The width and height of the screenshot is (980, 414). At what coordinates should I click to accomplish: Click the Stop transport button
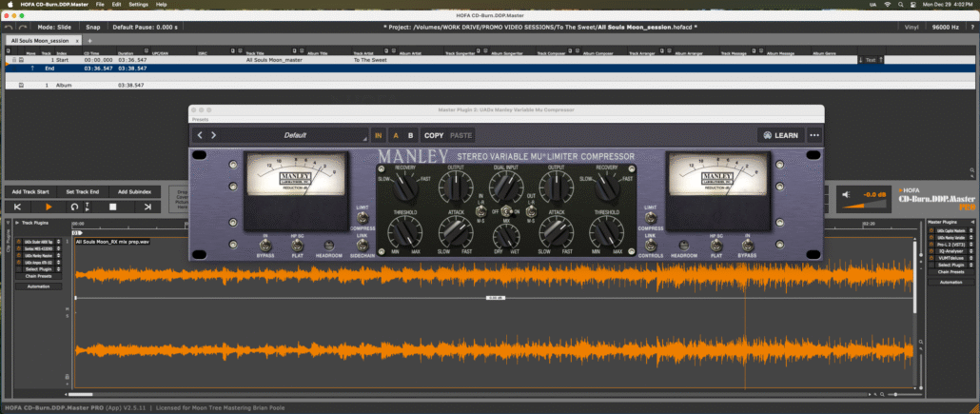(x=112, y=207)
